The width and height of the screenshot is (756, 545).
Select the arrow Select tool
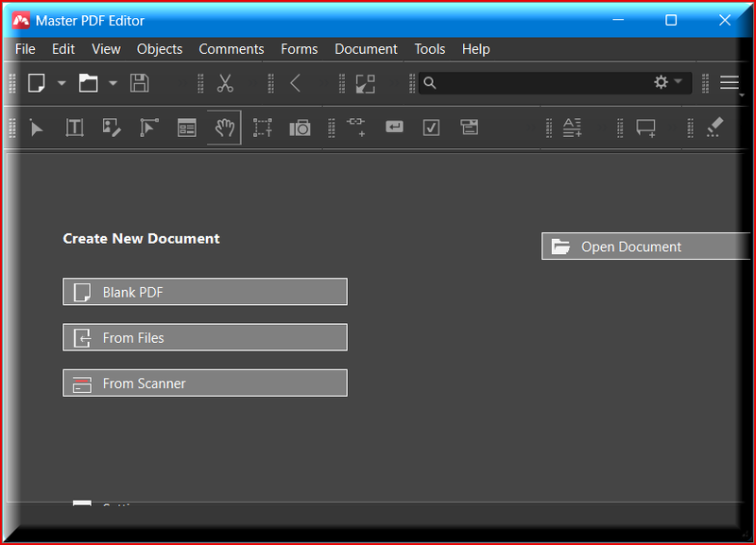(x=36, y=128)
